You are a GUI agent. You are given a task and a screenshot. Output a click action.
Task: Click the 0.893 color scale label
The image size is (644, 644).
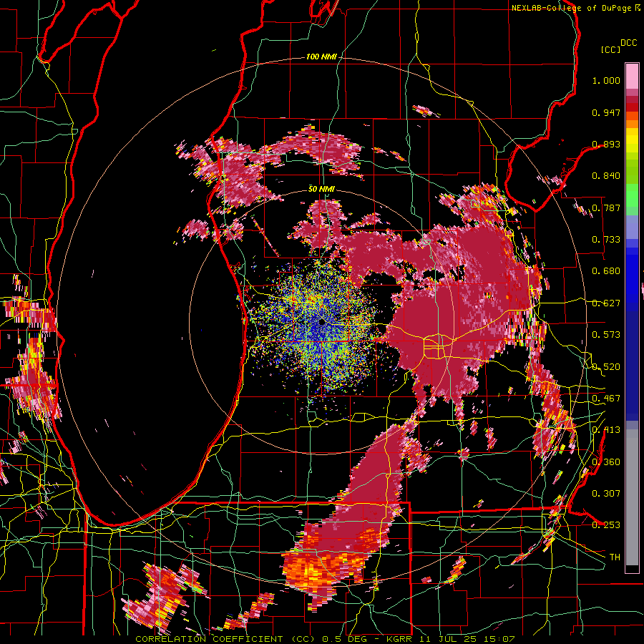pos(606,144)
